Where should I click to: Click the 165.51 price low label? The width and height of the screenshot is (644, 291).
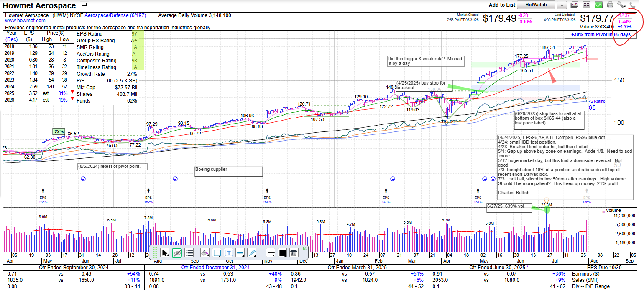click(x=526, y=71)
